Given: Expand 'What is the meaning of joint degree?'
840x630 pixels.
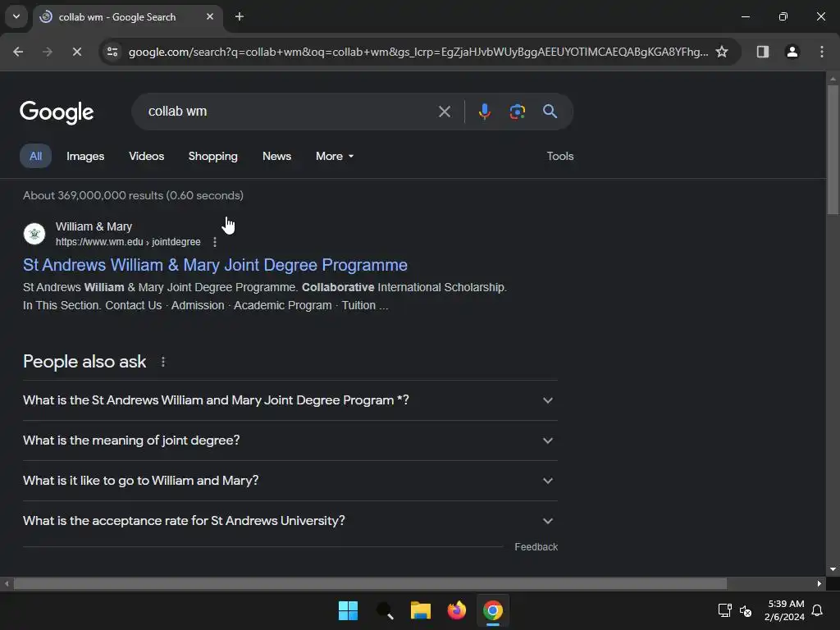Looking at the screenshot, I should point(290,441).
